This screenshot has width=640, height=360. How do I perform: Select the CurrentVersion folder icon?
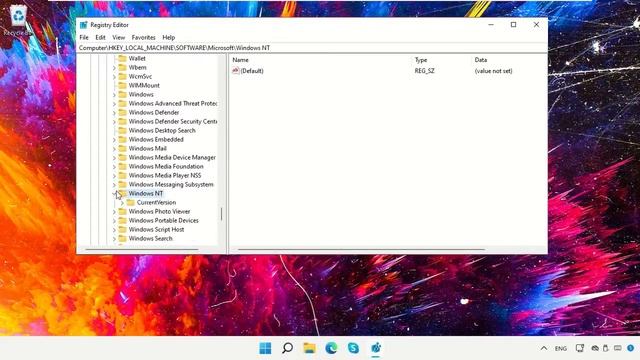pyautogui.click(x=130, y=202)
